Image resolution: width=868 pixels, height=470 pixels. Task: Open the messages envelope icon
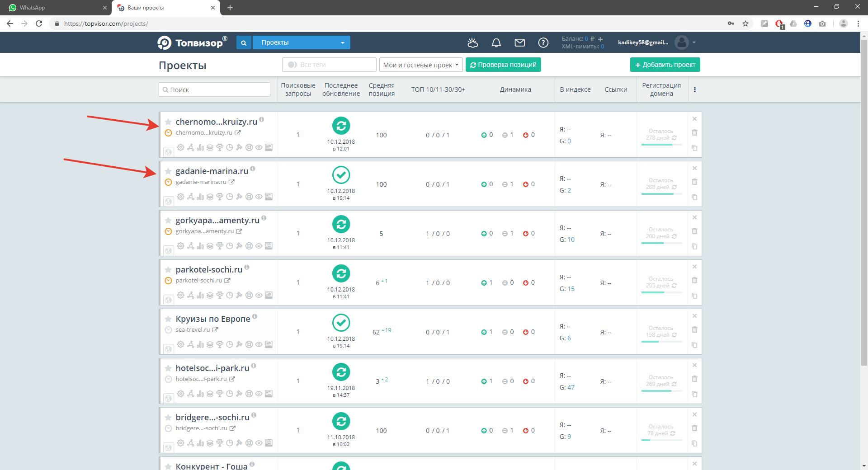tap(519, 42)
